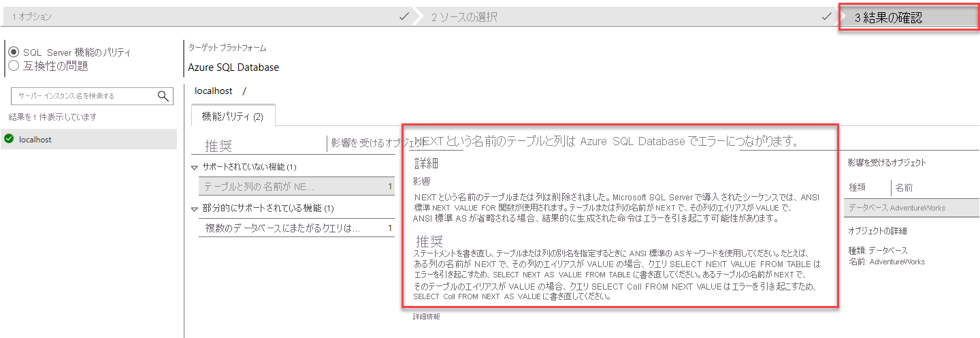The height and width of the screenshot is (338, 980).
Task: Select 互換性の問題 radio button
Action: coord(14,66)
